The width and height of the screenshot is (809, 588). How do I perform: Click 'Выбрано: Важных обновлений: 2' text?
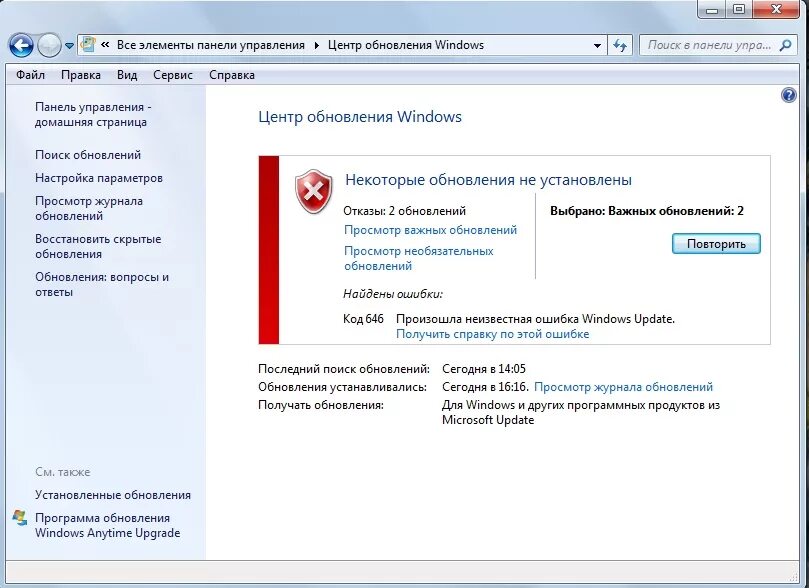646,210
